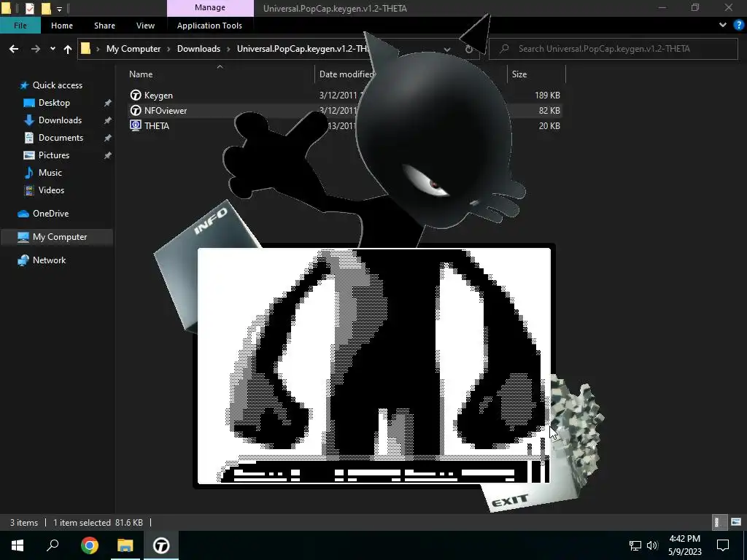The image size is (747, 560).
Task: Expand the ribbon with the chevron
Action: tap(723, 26)
